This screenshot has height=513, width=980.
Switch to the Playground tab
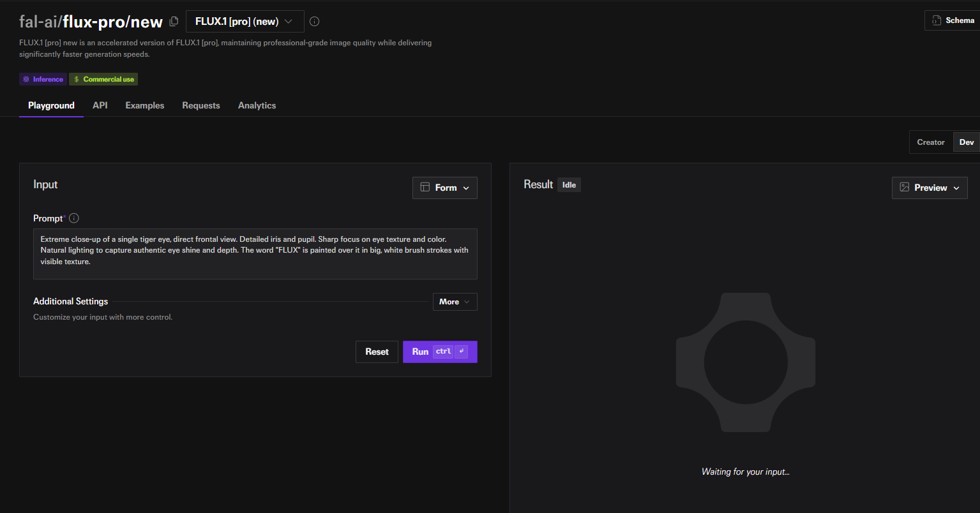(51, 106)
